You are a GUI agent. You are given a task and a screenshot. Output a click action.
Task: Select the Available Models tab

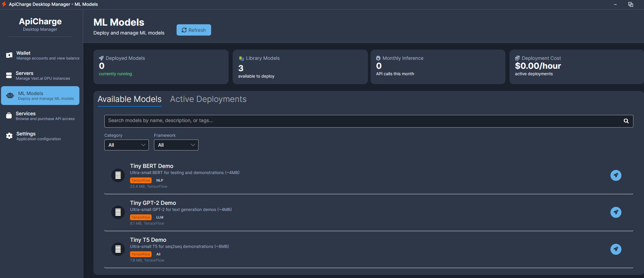[129, 99]
